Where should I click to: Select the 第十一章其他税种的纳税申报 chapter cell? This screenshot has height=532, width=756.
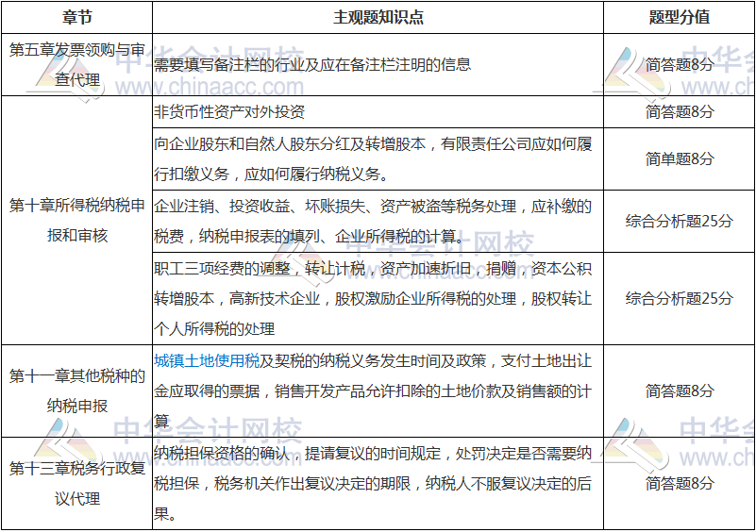(76, 391)
